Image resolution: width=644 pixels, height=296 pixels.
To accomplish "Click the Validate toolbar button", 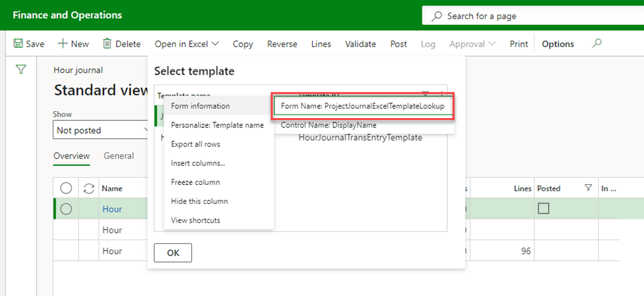I will coord(360,44).
